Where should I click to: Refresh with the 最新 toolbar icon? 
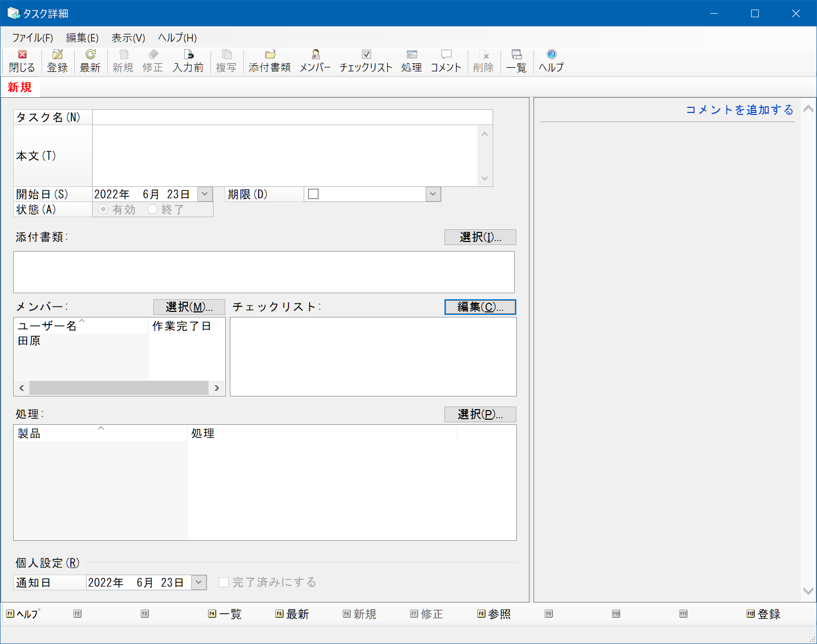point(90,61)
